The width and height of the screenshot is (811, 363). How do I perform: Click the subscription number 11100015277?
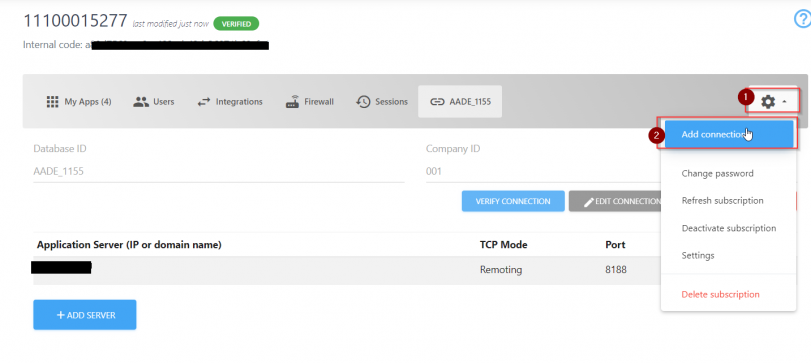click(75, 21)
